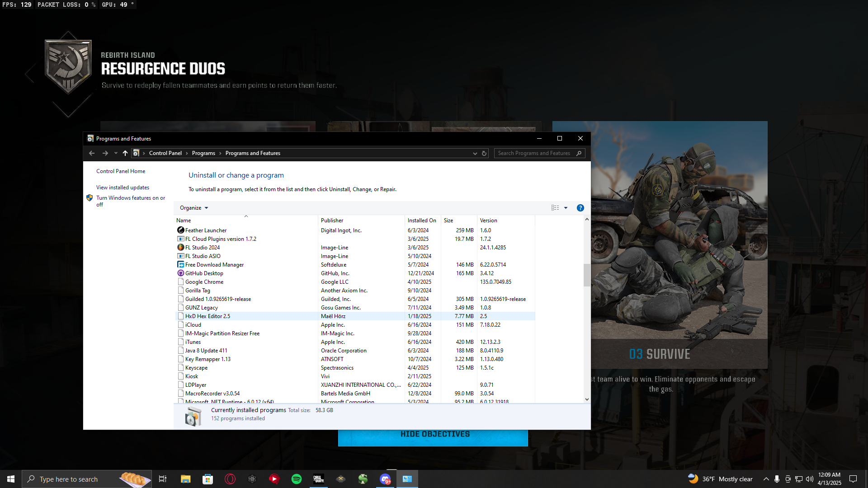Switch to Call of Duty taskbar icon
The width and height of the screenshot is (868, 488).
click(319, 479)
